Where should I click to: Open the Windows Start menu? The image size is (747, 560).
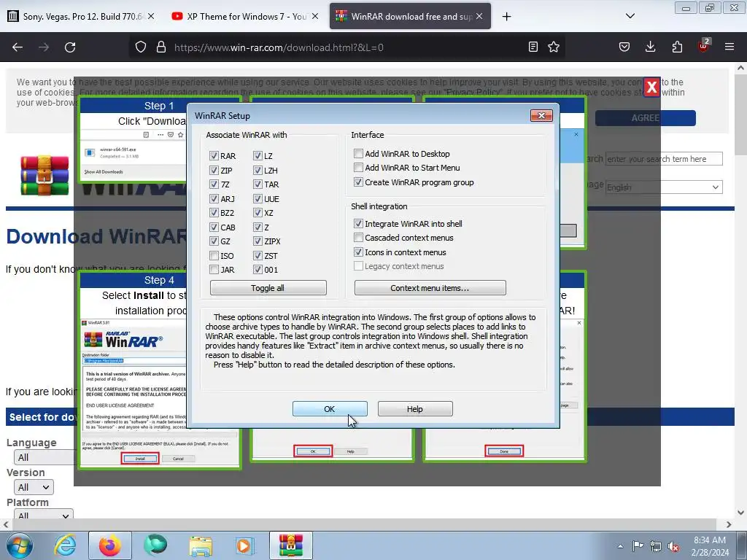click(20, 545)
